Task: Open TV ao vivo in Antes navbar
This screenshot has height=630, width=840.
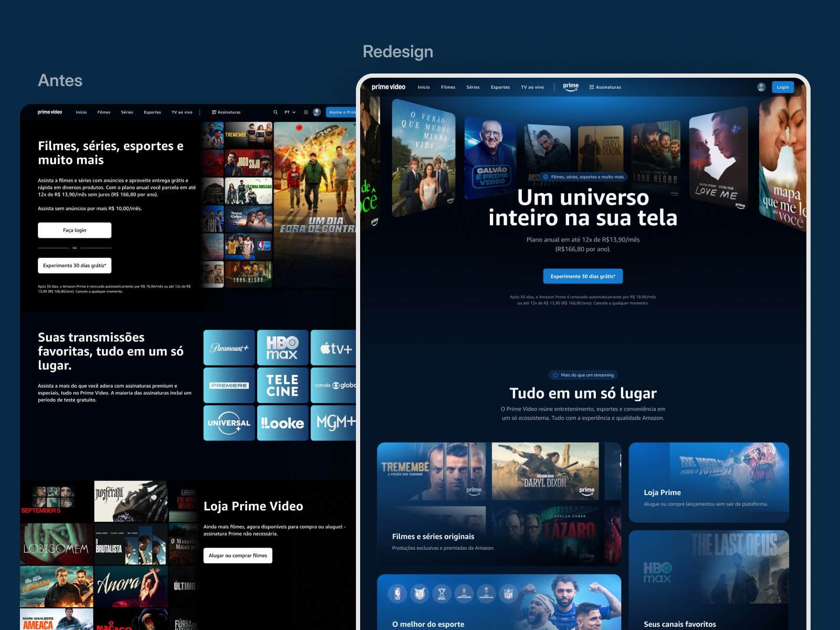Action: point(182,112)
